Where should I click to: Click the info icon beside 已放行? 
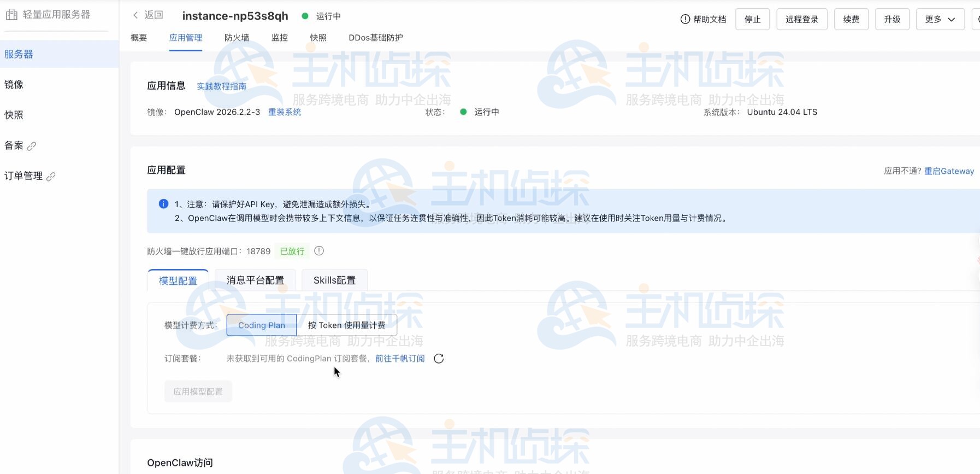coord(319,251)
